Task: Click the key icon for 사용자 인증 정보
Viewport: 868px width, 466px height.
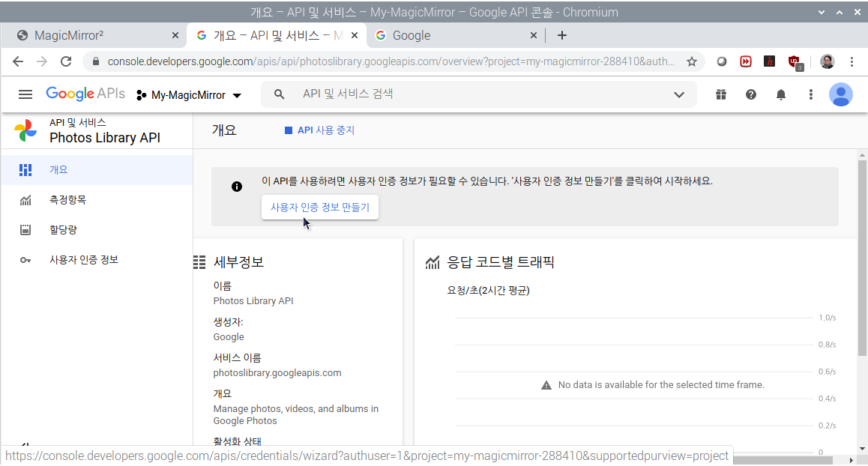Action: pyautogui.click(x=25, y=260)
